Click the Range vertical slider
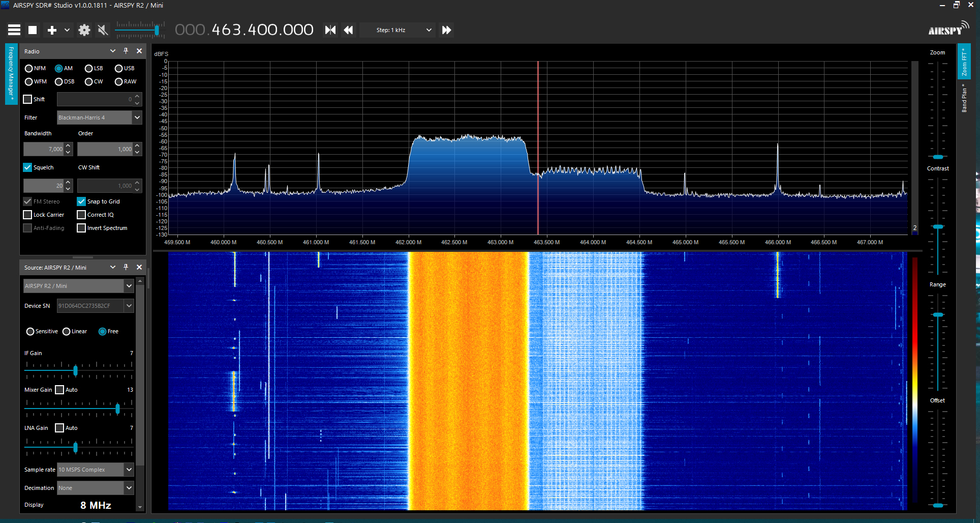Viewport: 980px width, 523px height. 938,342
